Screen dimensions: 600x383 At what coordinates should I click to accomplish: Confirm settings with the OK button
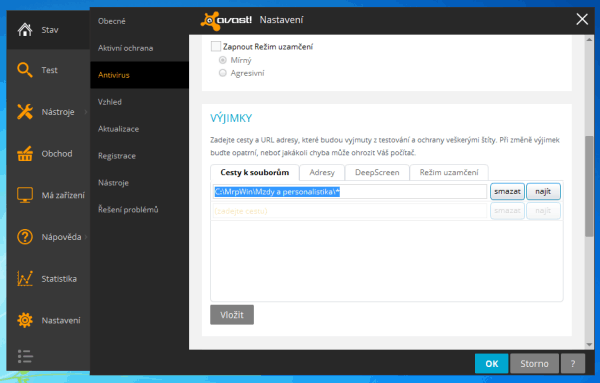click(x=492, y=363)
